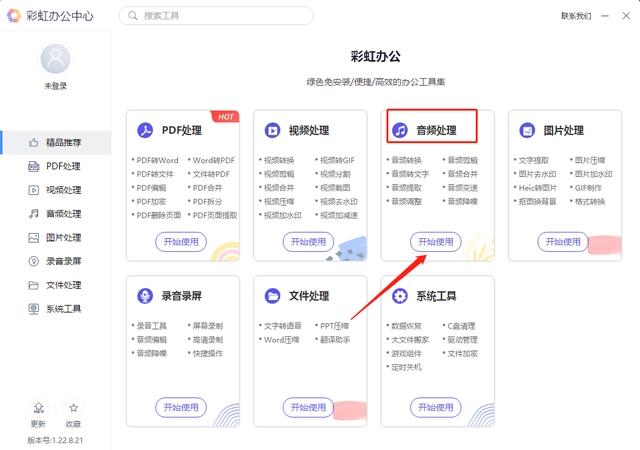Click the 图片处理 card's picture icon
The height and width of the screenshot is (450, 640).
[x=527, y=130]
